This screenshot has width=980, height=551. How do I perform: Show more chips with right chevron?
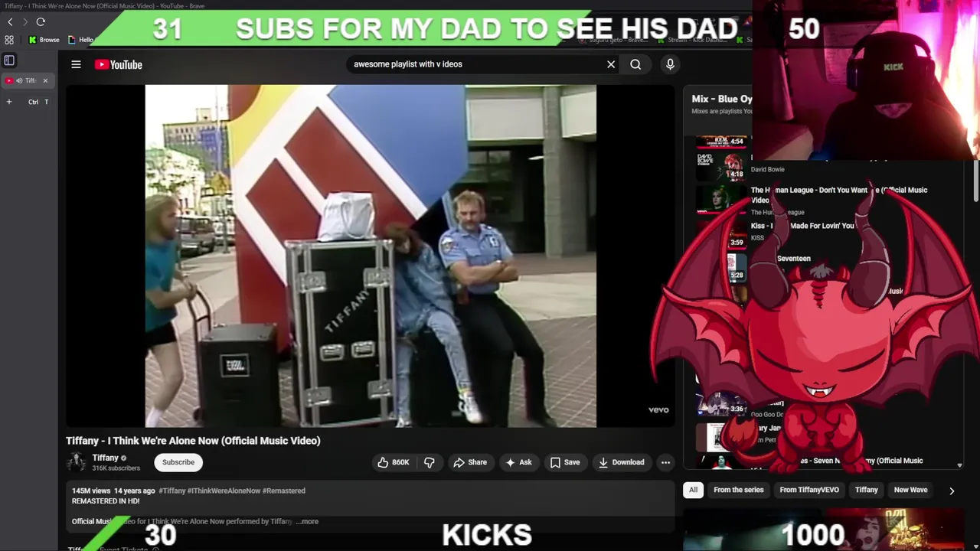[952, 491]
